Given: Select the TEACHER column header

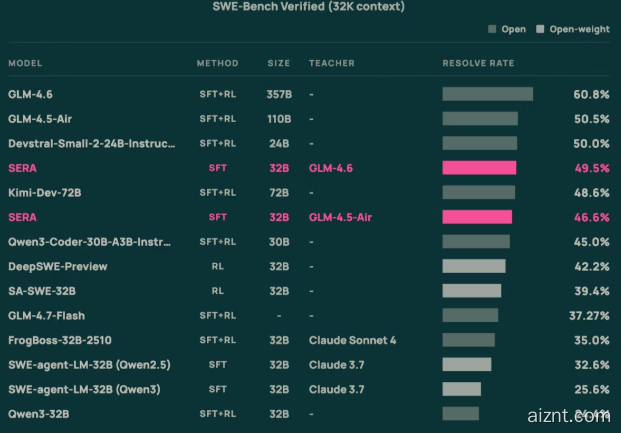Looking at the screenshot, I should pyautogui.click(x=331, y=63).
